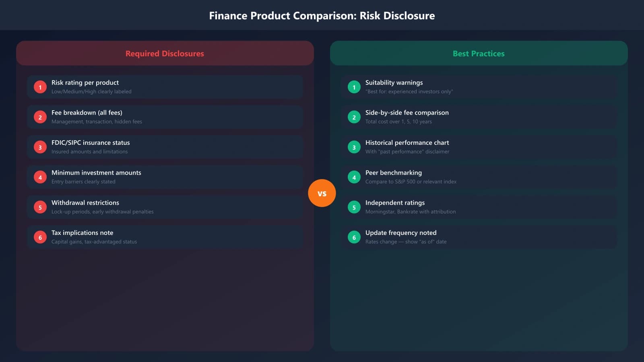
Task: Click the Finance Product Comparison title
Action: pyautogui.click(x=322, y=16)
